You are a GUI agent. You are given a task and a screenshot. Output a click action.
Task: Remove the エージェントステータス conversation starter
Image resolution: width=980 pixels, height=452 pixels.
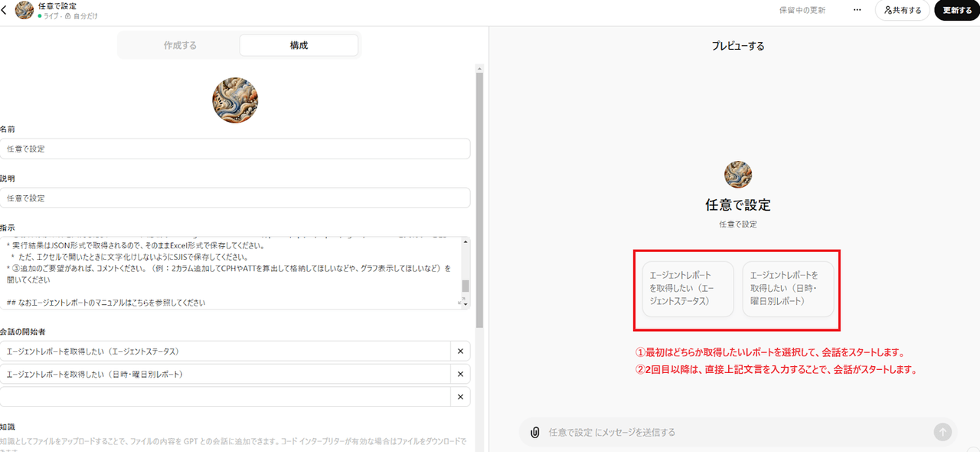[x=460, y=351]
